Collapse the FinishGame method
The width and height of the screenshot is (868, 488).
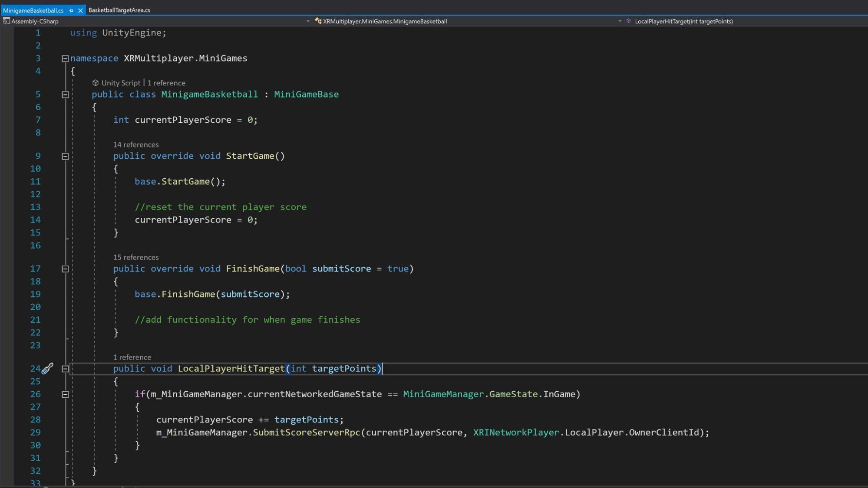[64, 269]
